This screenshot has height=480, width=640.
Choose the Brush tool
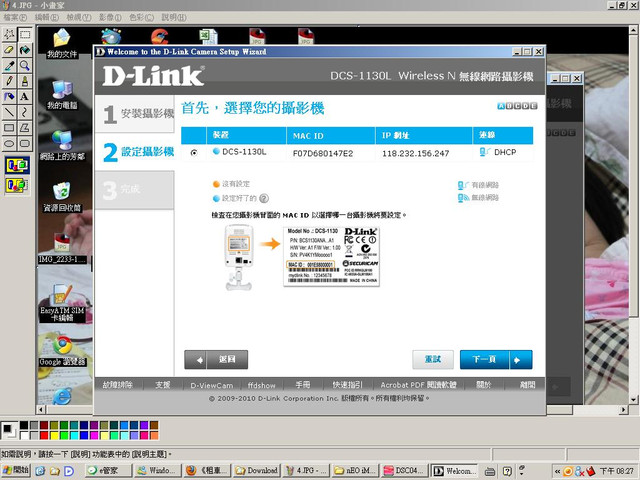click(24, 81)
